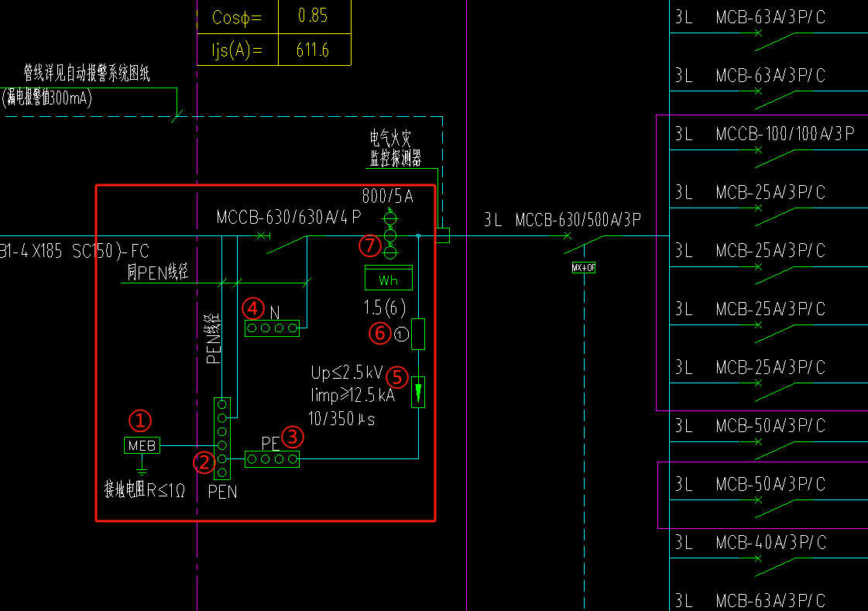Select the PE busbar terminal strip
Viewport: 868px width, 611px height.
273,458
